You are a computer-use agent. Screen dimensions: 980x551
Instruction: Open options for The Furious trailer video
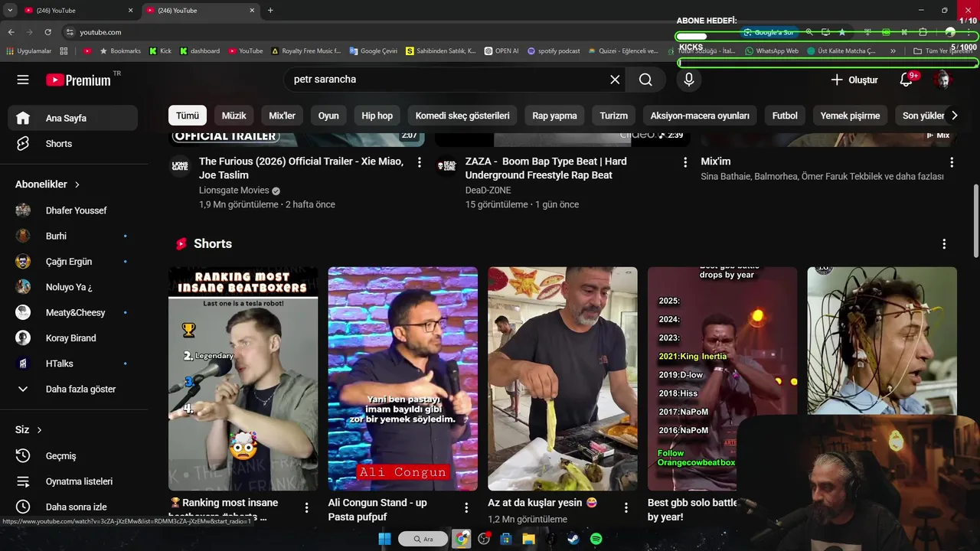(419, 162)
